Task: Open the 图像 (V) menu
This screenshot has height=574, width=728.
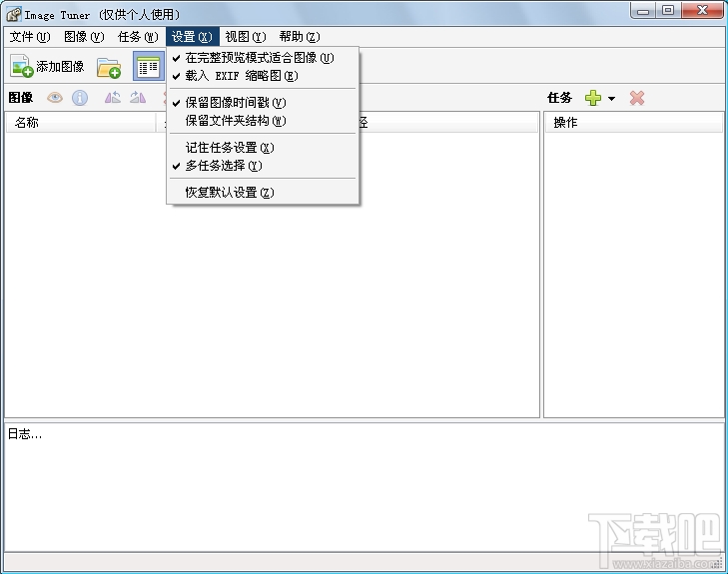Action: [84, 37]
